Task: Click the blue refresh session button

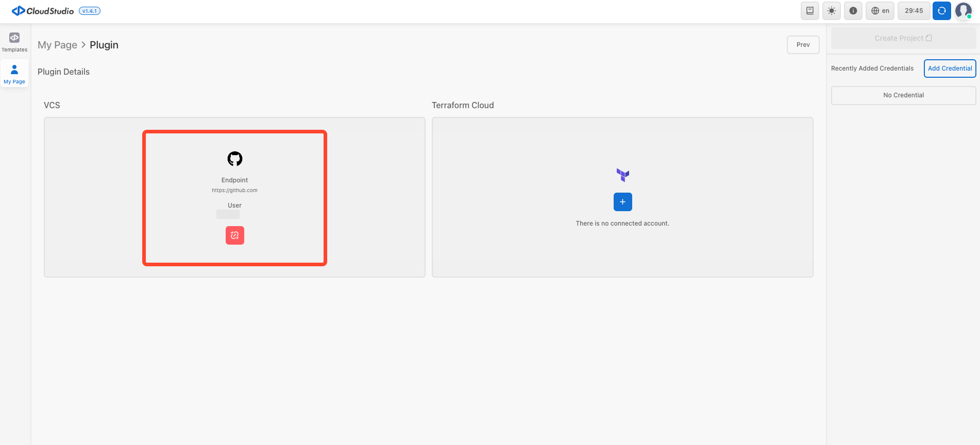Action: click(x=942, y=11)
